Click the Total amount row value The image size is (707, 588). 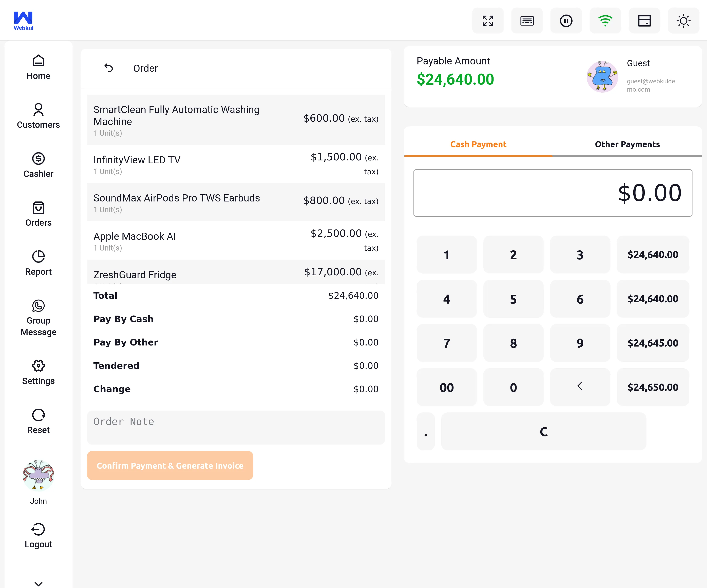[x=353, y=295]
